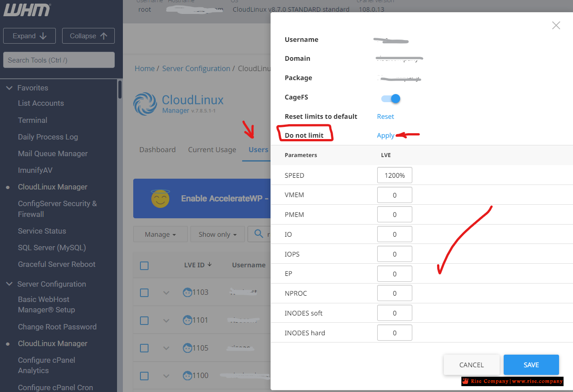Click the Expand button in sidebar

tap(29, 36)
